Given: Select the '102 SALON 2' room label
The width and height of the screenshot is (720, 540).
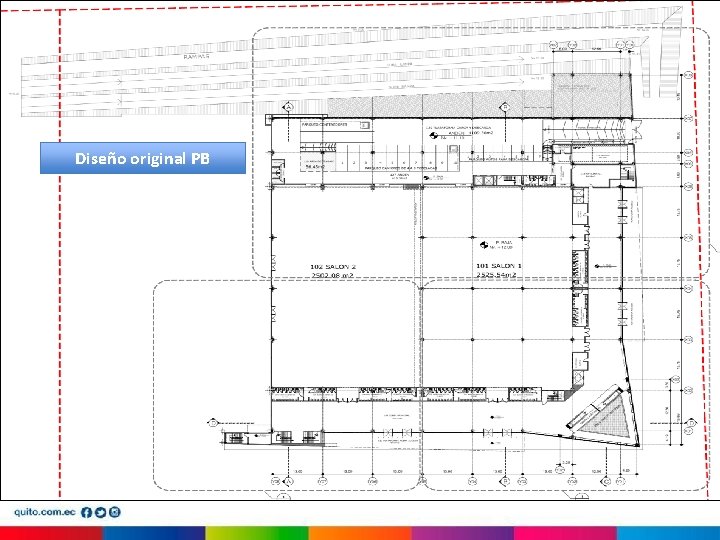Looking at the screenshot, I should tap(333, 267).
